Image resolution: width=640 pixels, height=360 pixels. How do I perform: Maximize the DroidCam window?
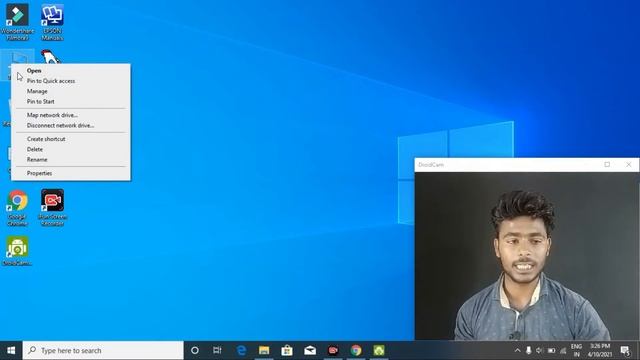[x=607, y=164]
